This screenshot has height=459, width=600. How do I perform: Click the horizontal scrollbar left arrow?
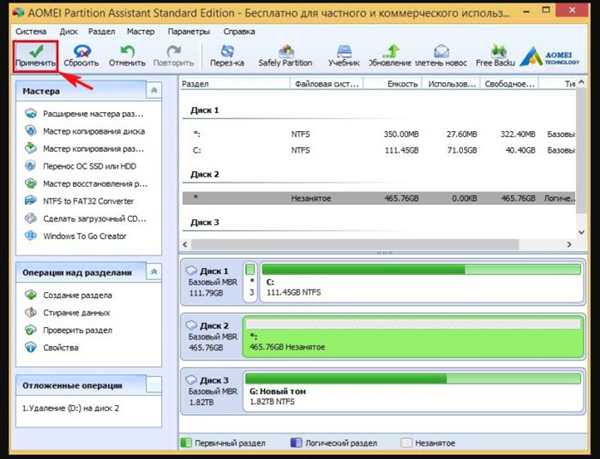pos(186,244)
